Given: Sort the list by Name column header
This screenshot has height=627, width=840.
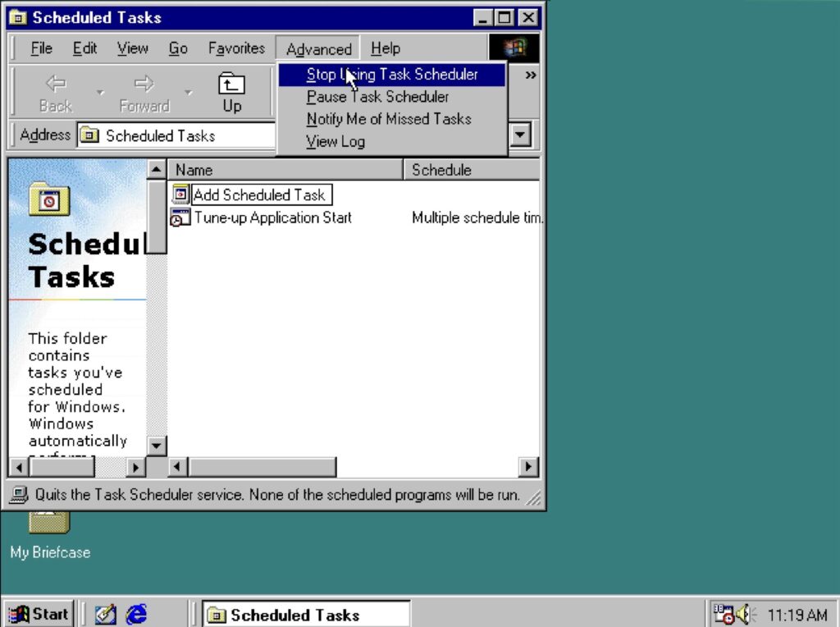Looking at the screenshot, I should pyautogui.click(x=285, y=170).
